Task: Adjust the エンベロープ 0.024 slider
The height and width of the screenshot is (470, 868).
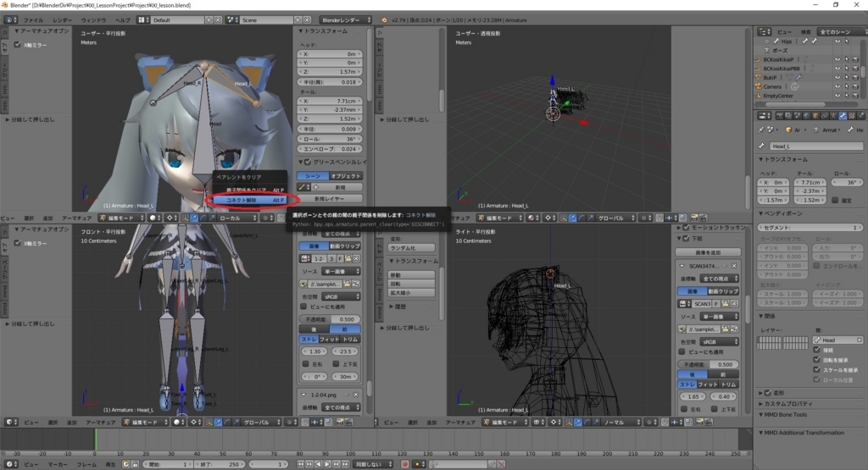Action: [x=330, y=149]
